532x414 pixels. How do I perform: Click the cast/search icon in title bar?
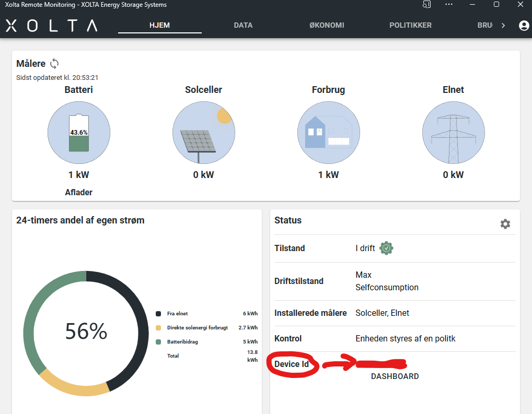(426, 4)
